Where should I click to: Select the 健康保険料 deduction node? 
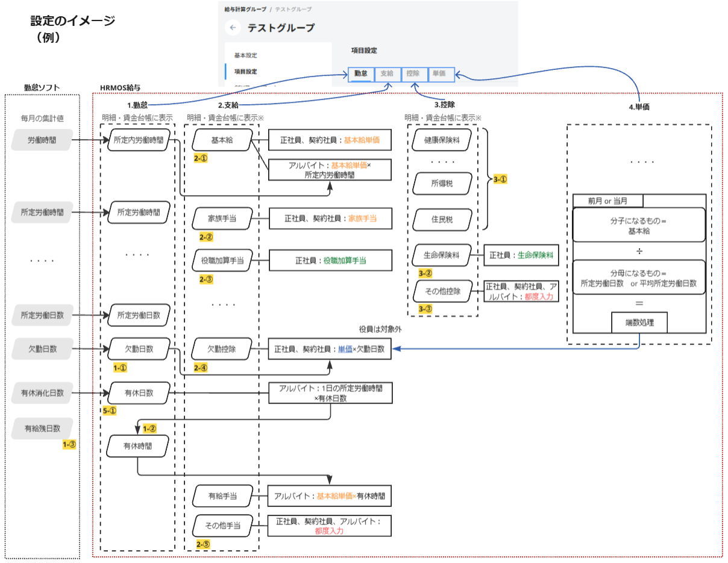point(442,141)
